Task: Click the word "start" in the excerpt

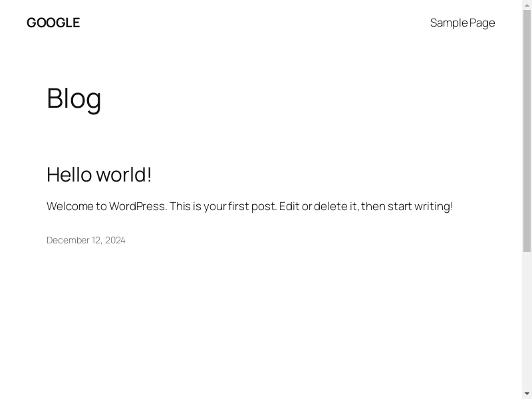Action: click(x=400, y=206)
